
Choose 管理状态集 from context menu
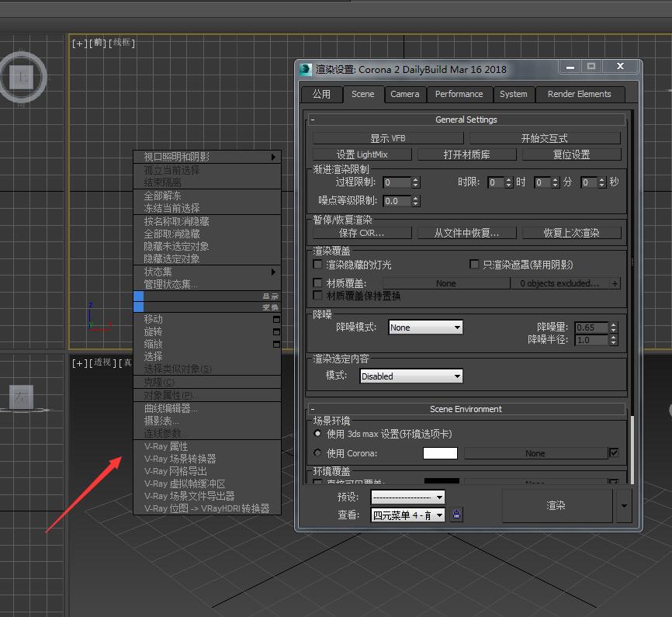[207, 284]
